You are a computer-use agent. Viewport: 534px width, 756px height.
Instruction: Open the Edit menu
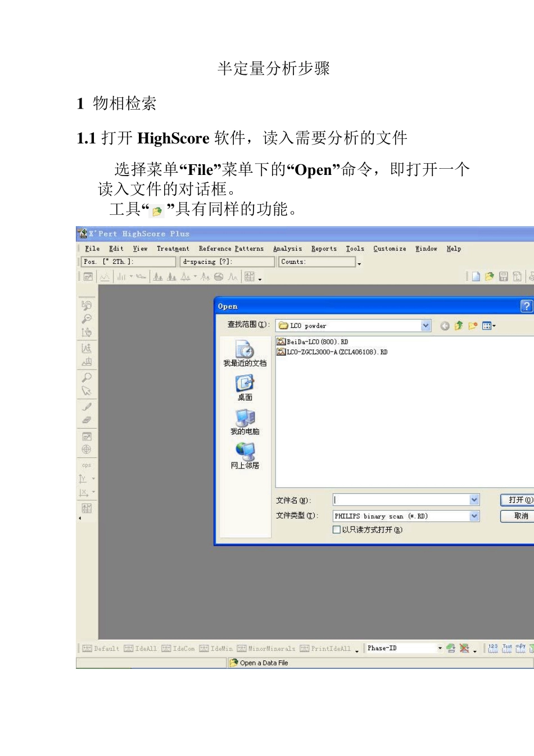pyautogui.click(x=116, y=249)
